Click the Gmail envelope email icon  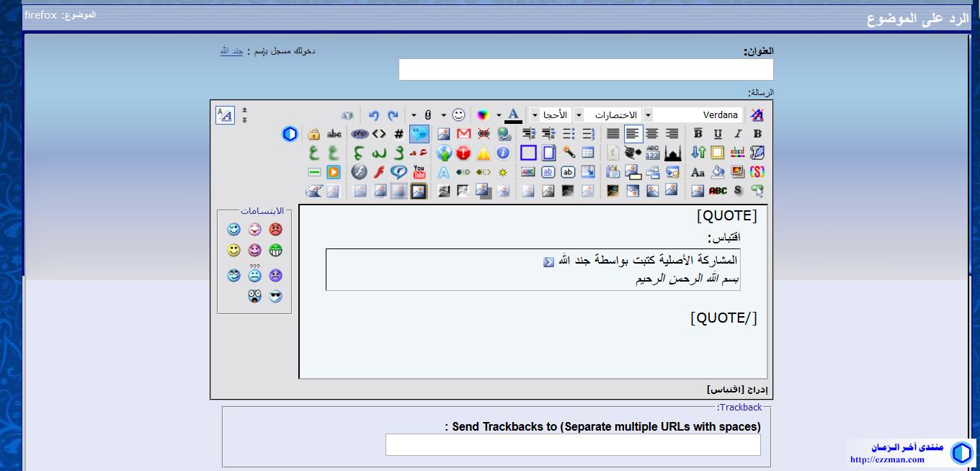(x=464, y=134)
